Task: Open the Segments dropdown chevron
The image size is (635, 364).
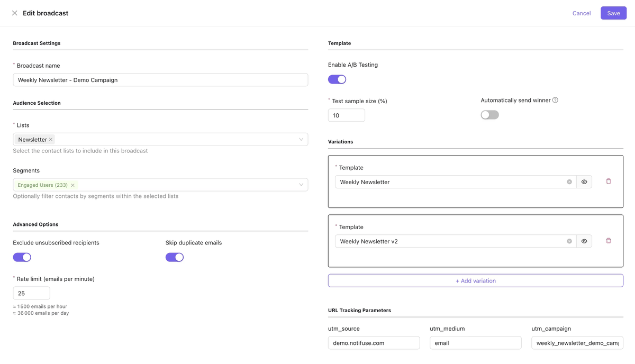Action: 301,185
